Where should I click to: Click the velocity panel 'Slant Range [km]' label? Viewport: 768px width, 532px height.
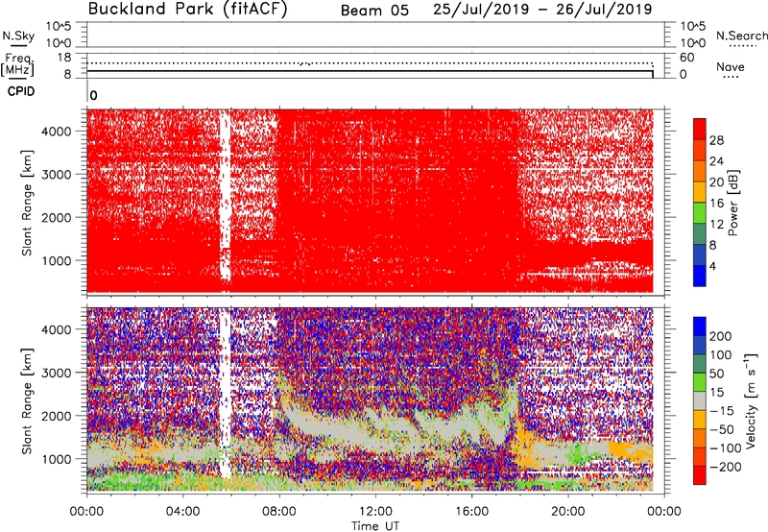tap(27, 401)
